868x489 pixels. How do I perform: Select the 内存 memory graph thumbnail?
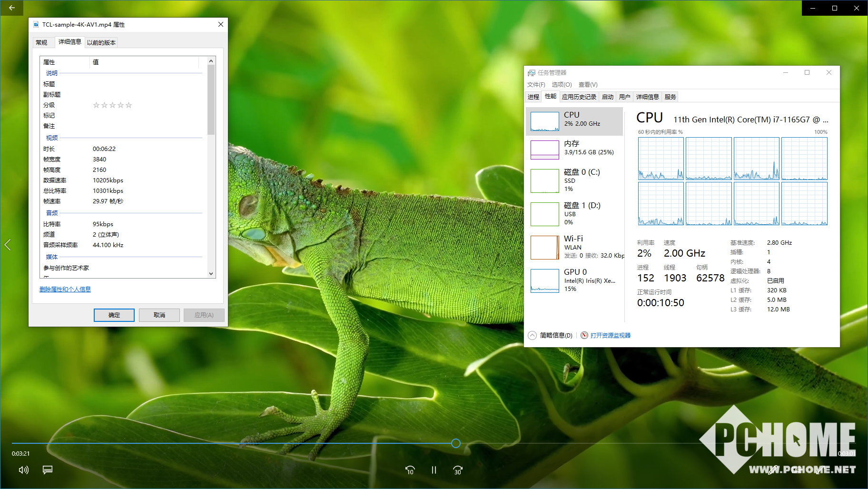click(x=545, y=150)
